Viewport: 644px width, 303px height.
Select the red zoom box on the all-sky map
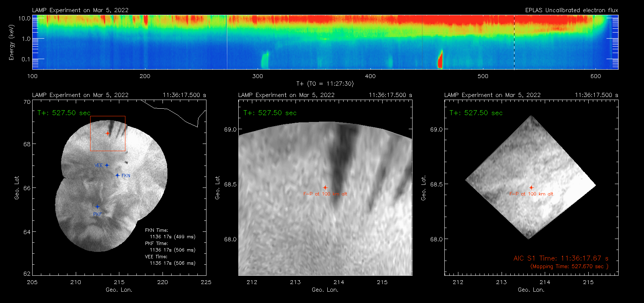(108, 133)
